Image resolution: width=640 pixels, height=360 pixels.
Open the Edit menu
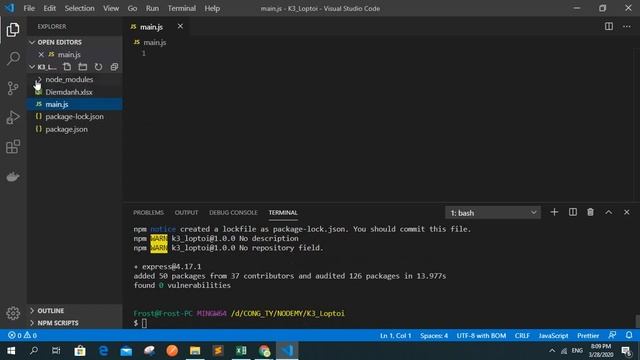(49, 8)
